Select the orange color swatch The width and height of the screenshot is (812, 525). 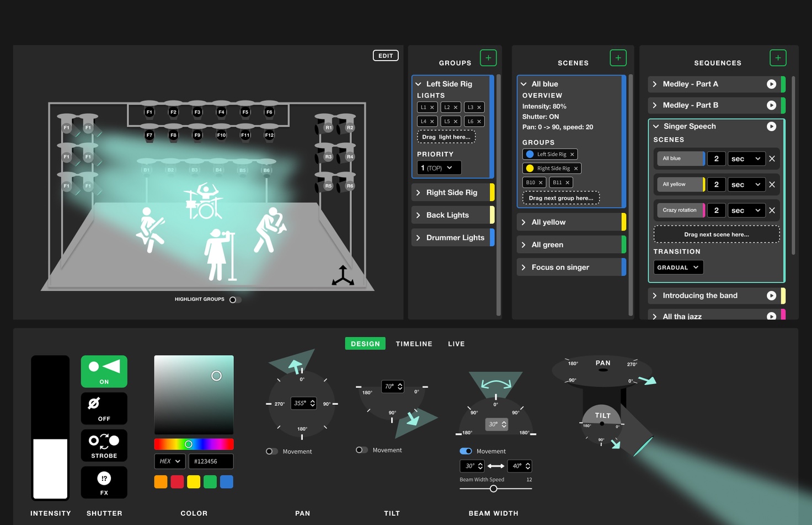(161, 482)
